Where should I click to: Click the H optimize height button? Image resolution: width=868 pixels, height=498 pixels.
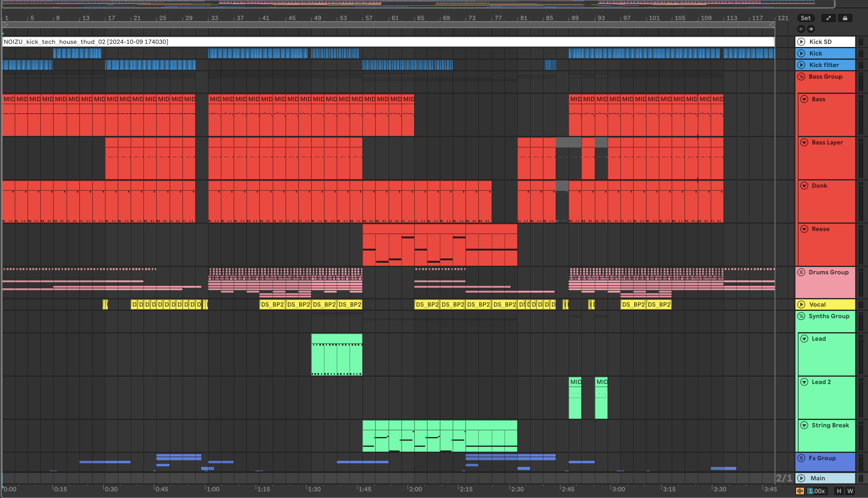838,491
